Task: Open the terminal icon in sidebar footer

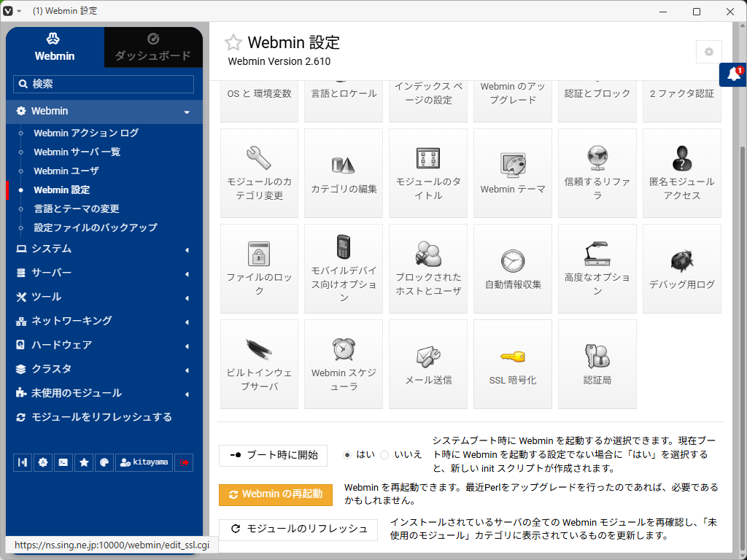Action: pos(63,462)
